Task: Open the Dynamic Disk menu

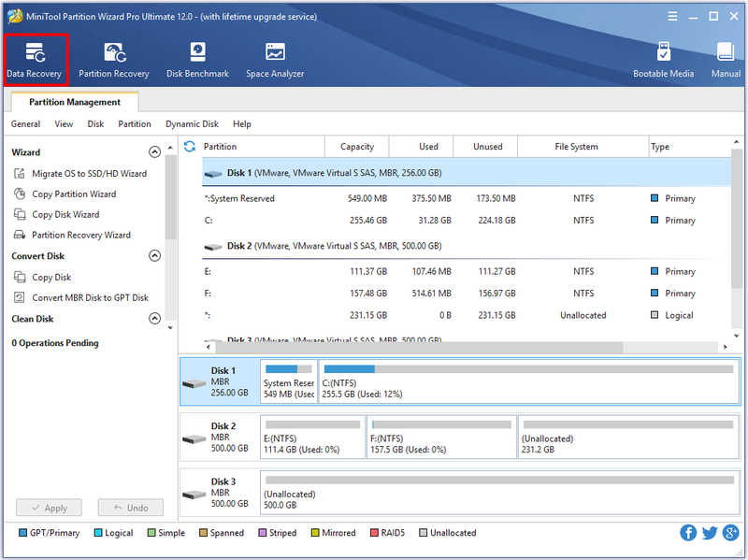Action: coord(192,124)
